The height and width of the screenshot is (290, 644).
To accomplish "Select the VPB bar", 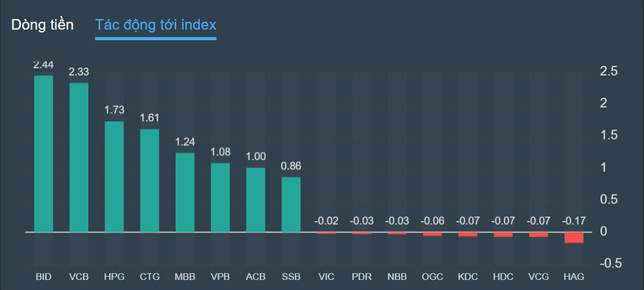I will [220, 197].
